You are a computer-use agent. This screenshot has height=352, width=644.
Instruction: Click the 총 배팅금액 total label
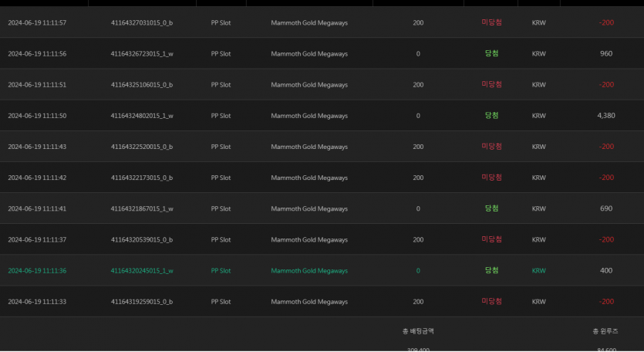pos(418,331)
